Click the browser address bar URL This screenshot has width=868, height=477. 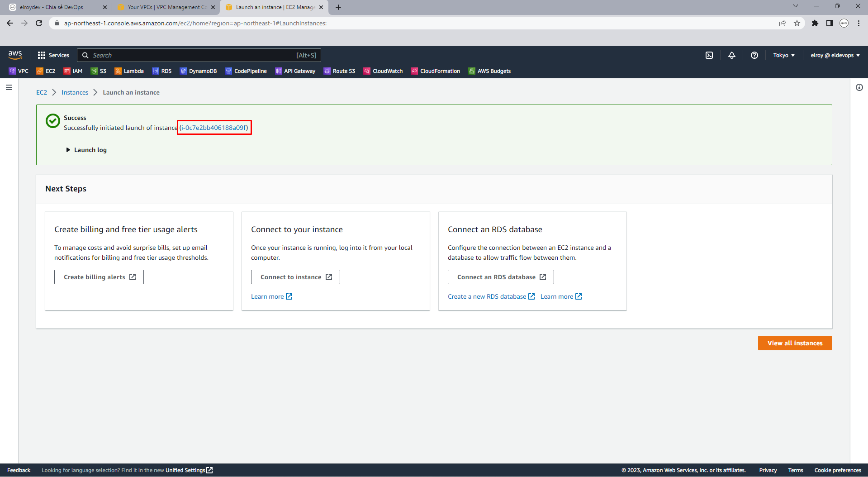point(195,23)
